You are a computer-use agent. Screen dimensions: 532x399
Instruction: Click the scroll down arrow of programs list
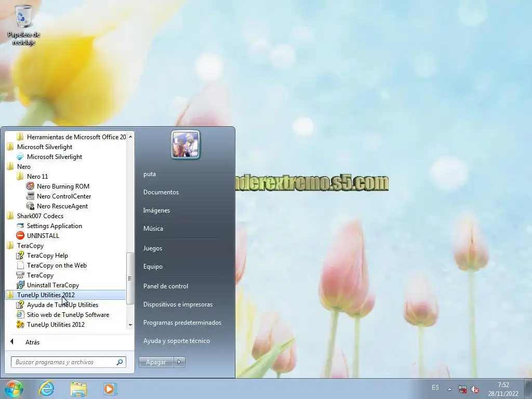(x=130, y=325)
